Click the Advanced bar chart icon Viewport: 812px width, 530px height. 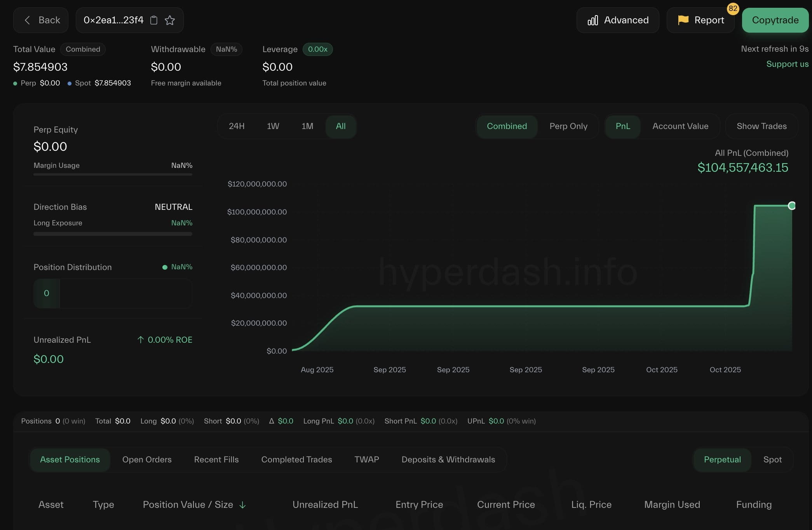(x=592, y=20)
